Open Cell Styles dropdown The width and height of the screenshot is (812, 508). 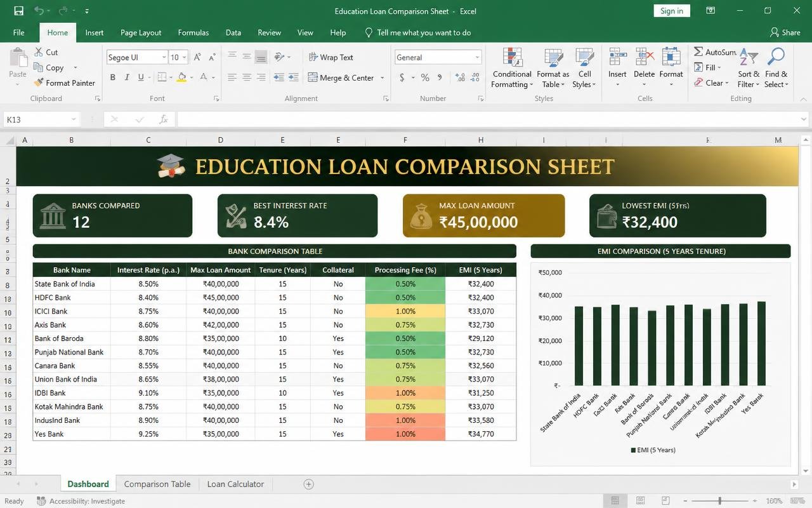[x=584, y=68]
